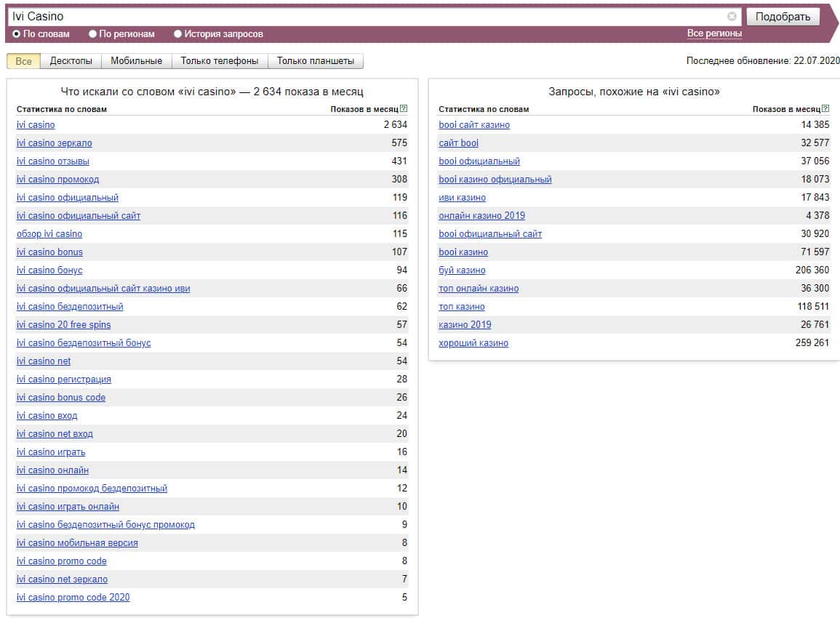Switch to the 'Десктопы' tab
Image resolution: width=840 pixels, height=618 pixels.
(x=71, y=61)
